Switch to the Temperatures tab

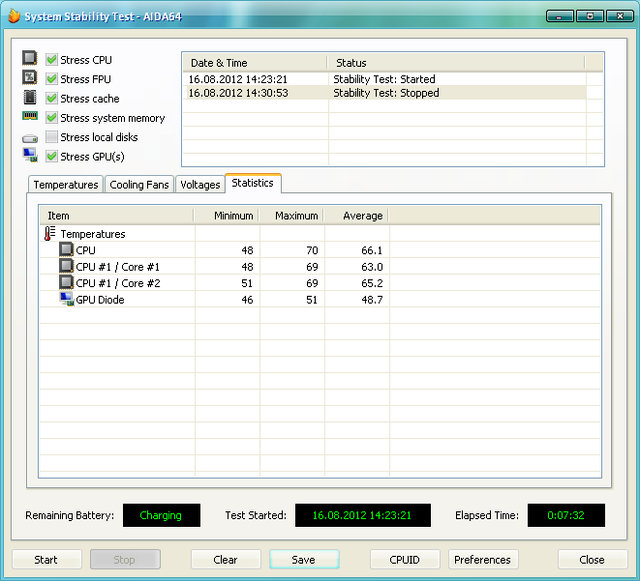[65, 185]
